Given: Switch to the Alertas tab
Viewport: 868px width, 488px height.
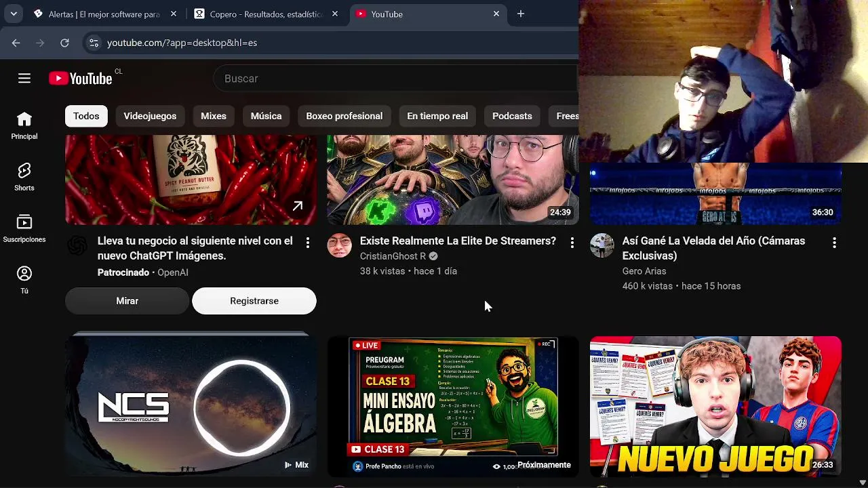Looking at the screenshot, I should [x=104, y=14].
